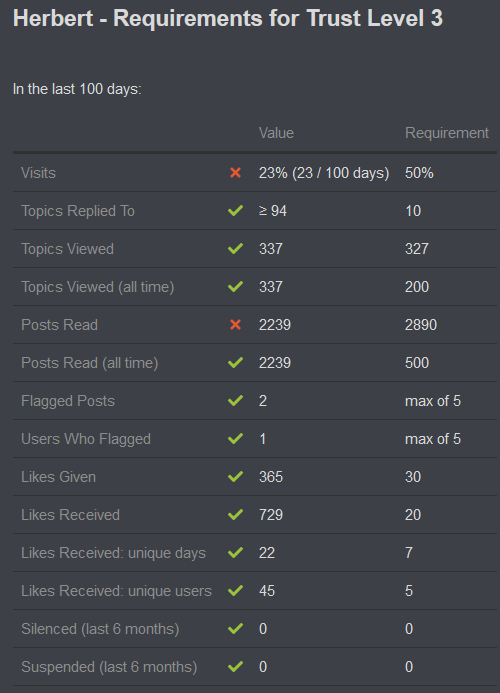The width and height of the screenshot is (500, 693).
Task: Click the Value column header
Action: [276, 133]
